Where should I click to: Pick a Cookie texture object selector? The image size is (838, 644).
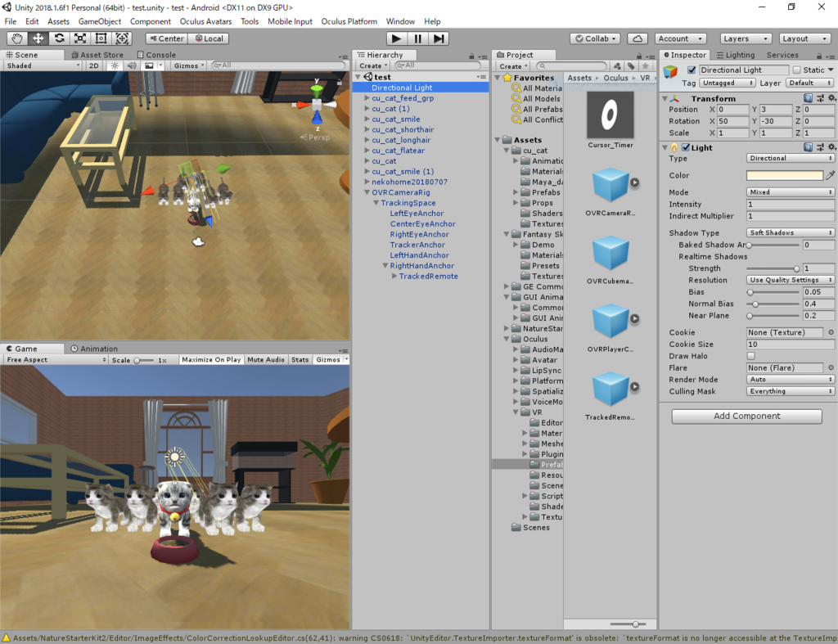tap(831, 332)
